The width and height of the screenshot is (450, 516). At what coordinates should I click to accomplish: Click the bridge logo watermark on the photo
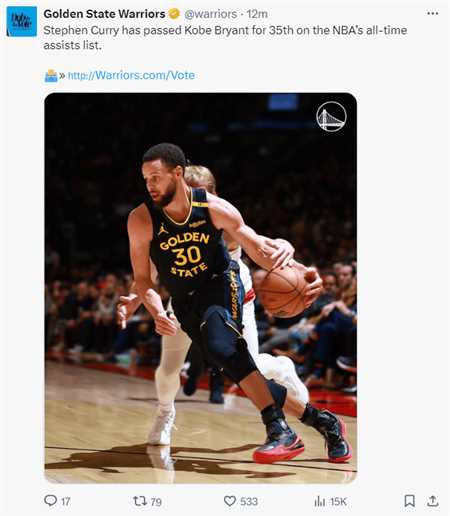coord(331,117)
